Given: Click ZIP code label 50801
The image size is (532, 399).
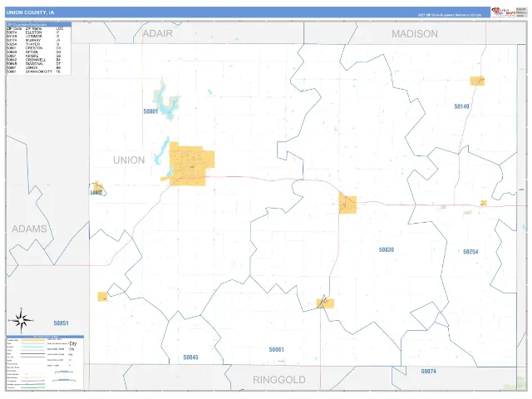Looking at the screenshot, I should 150,111.
